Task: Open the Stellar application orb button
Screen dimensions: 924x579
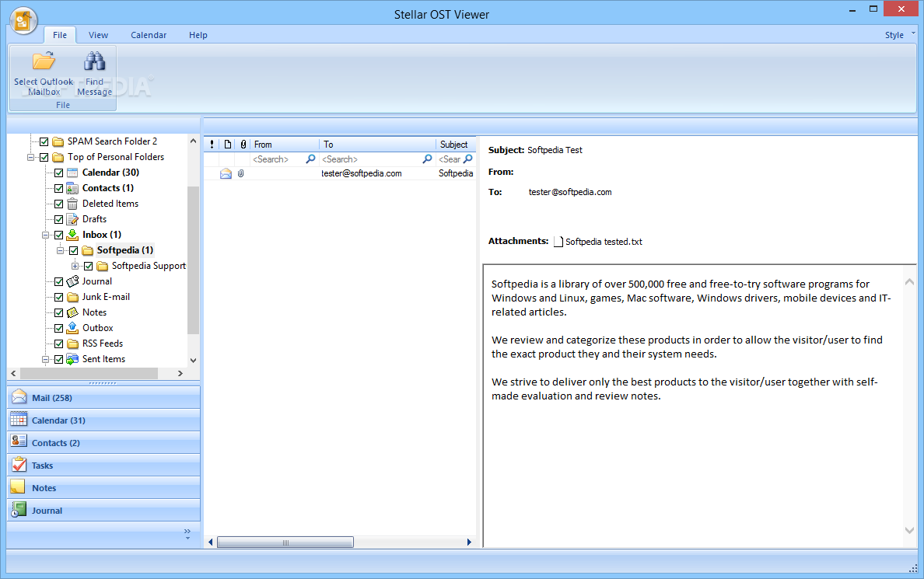Action: point(23,22)
